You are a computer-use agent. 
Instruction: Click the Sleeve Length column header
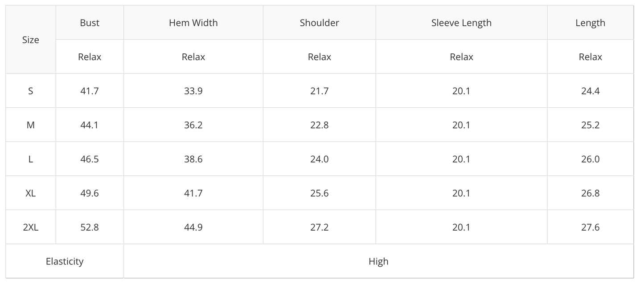(461, 23)
